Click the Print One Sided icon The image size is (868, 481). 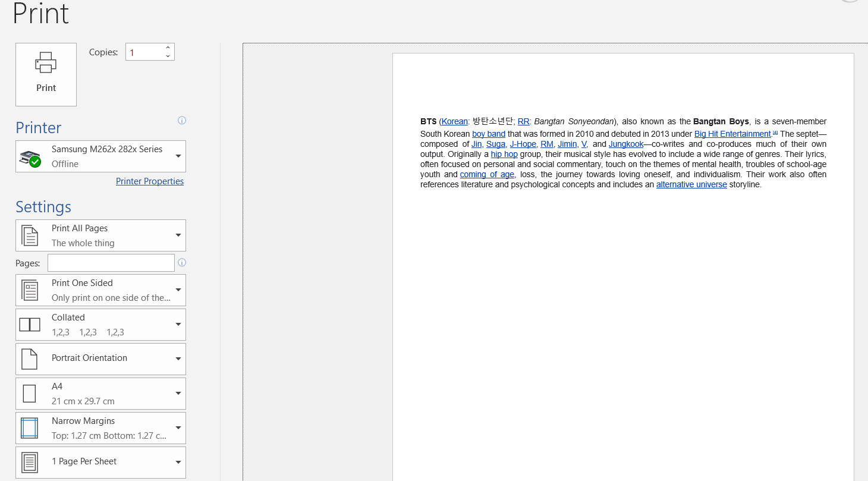click(x=30, y=290)
